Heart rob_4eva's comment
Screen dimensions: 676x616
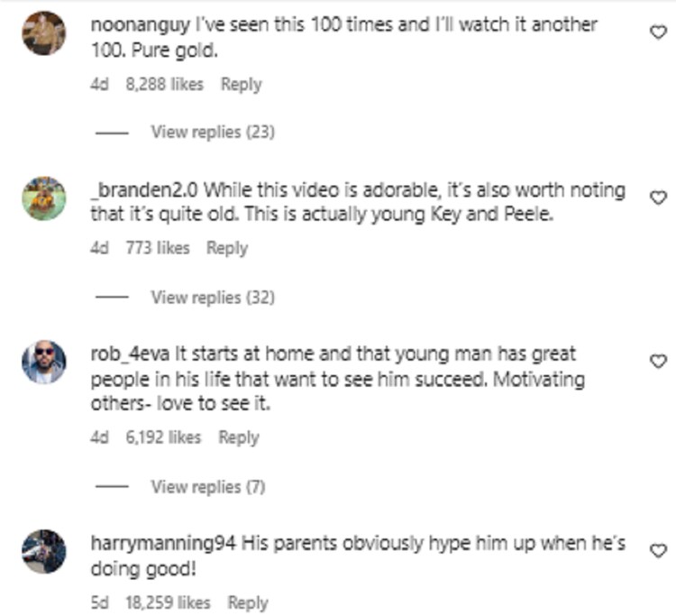point(657,361)
